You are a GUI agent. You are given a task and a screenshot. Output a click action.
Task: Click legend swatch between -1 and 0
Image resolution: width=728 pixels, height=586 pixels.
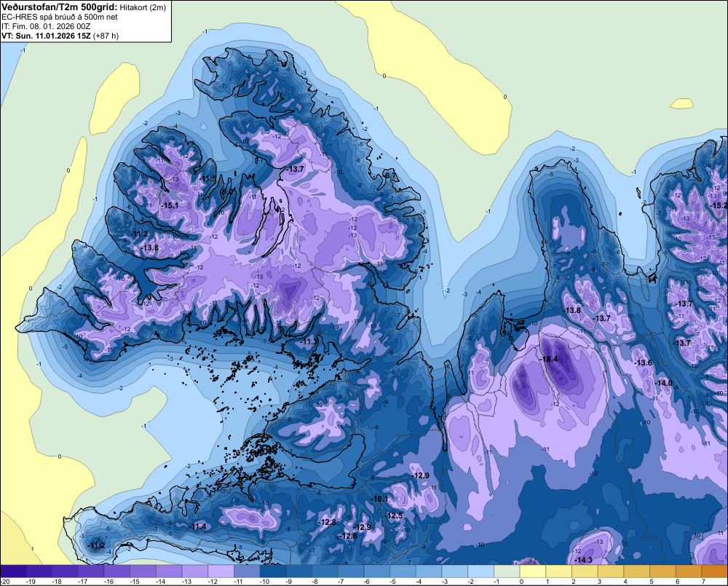507,571
